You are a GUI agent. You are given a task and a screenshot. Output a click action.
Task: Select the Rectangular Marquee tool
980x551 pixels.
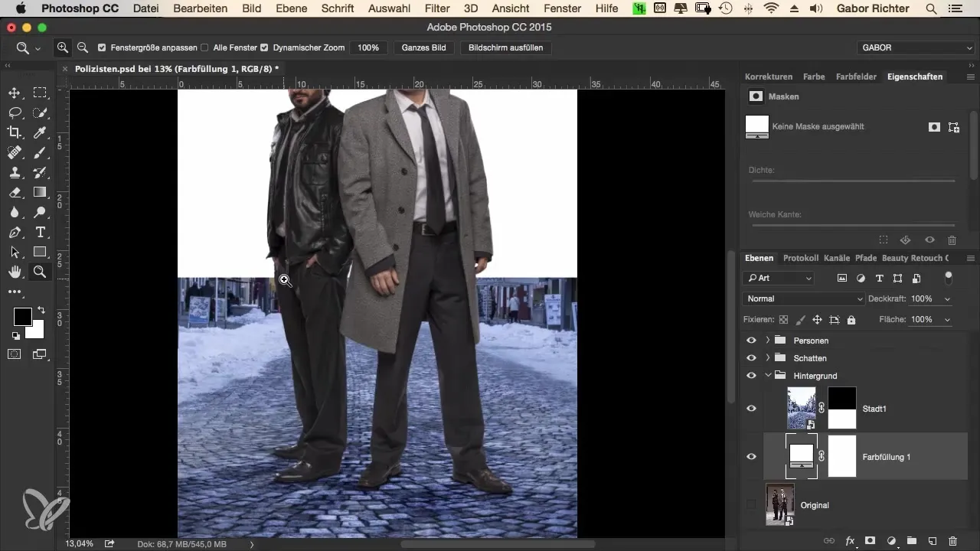[40, 93]
